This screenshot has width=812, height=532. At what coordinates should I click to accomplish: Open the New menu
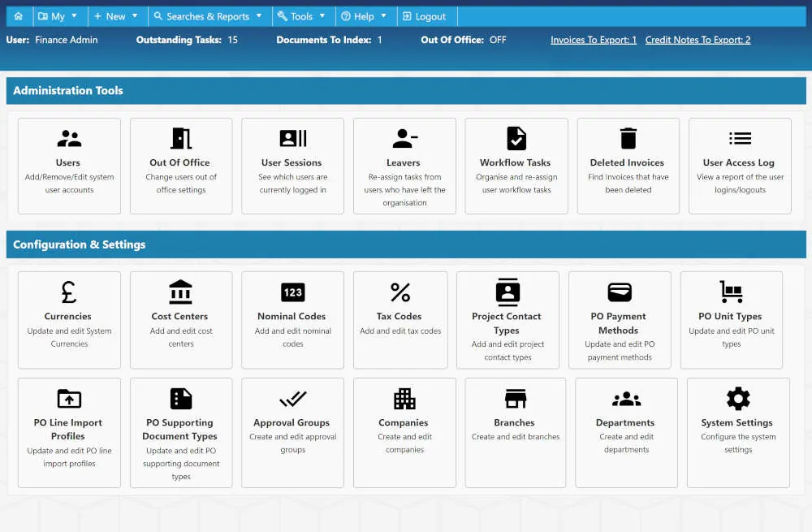[x=116, y=16]
